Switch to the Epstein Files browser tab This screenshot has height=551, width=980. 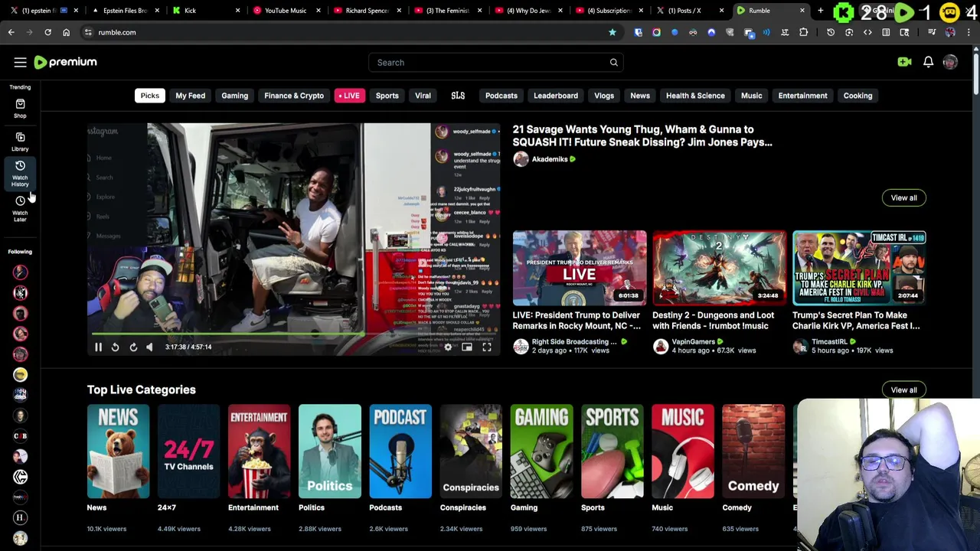tap(124, 11)
